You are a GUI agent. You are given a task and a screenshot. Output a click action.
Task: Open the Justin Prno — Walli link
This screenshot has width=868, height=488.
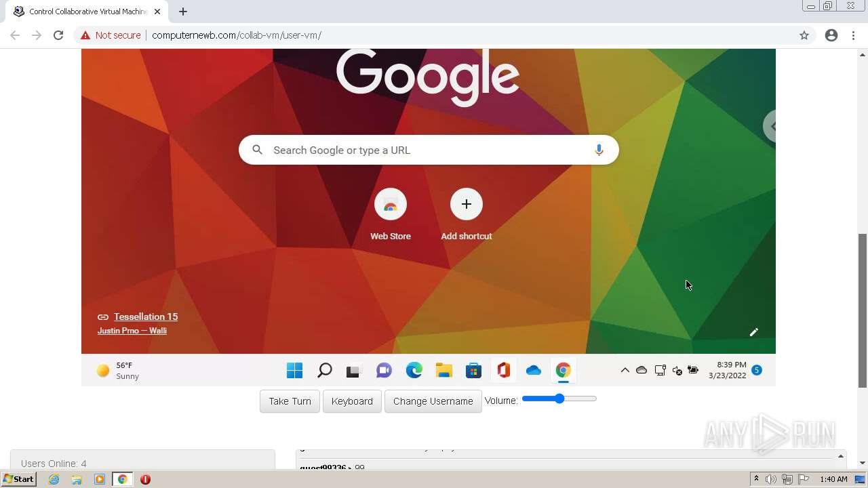pyautogui.click(x=132, y=331)
